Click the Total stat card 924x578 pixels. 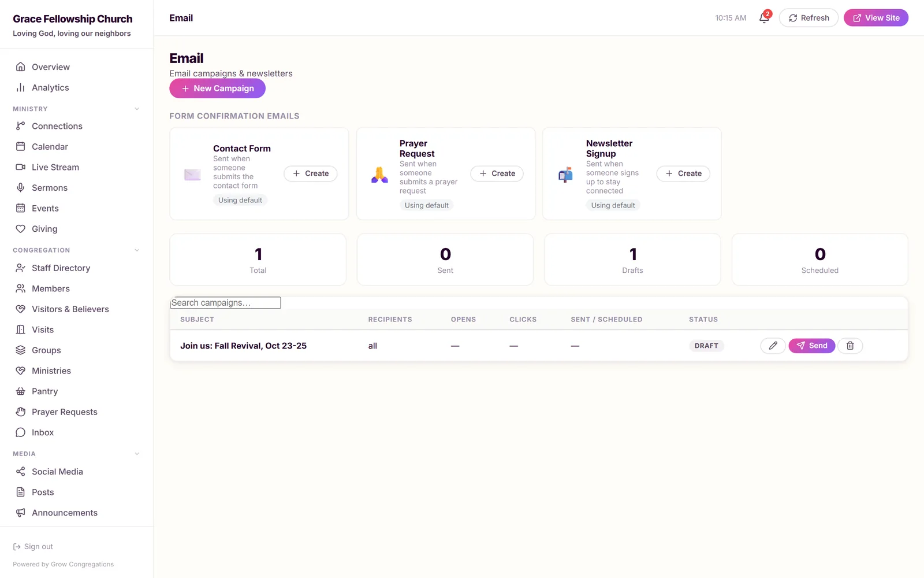pos(258,260)
